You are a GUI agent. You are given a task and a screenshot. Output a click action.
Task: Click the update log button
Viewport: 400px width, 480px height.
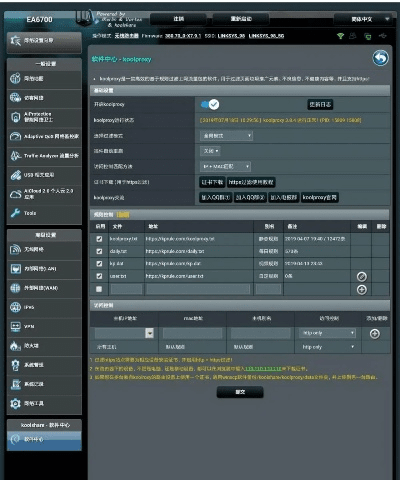pyautogui.click(x=320, y=105)
